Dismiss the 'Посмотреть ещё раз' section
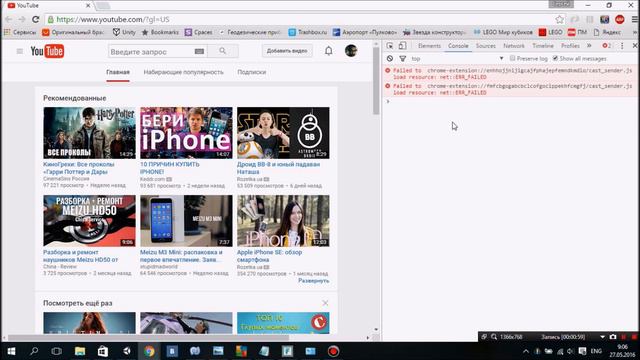The image size is (640, 360). 325,303
